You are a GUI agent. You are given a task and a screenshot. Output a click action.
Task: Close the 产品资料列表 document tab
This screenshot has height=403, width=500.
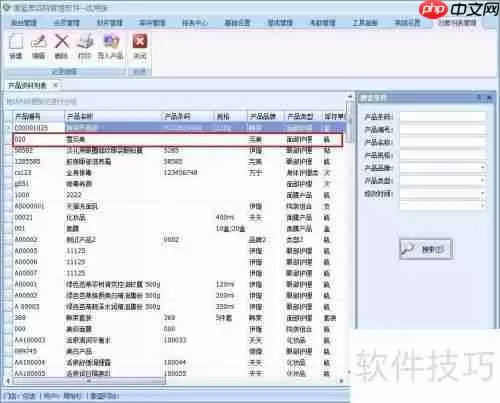[56, 85]
